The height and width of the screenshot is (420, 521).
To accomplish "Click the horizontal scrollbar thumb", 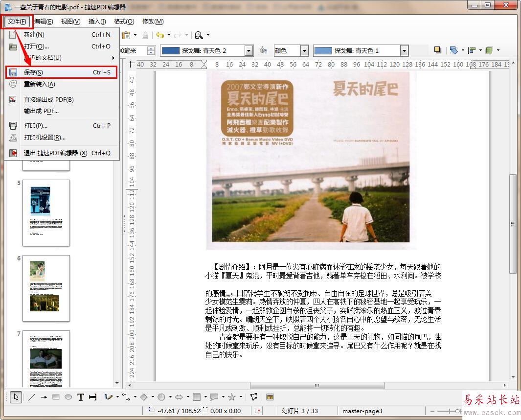I will coord(317,385).
